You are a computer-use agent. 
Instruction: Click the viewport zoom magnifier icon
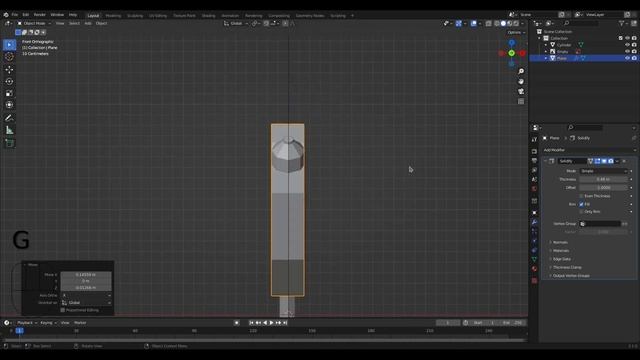coord(521,71)
